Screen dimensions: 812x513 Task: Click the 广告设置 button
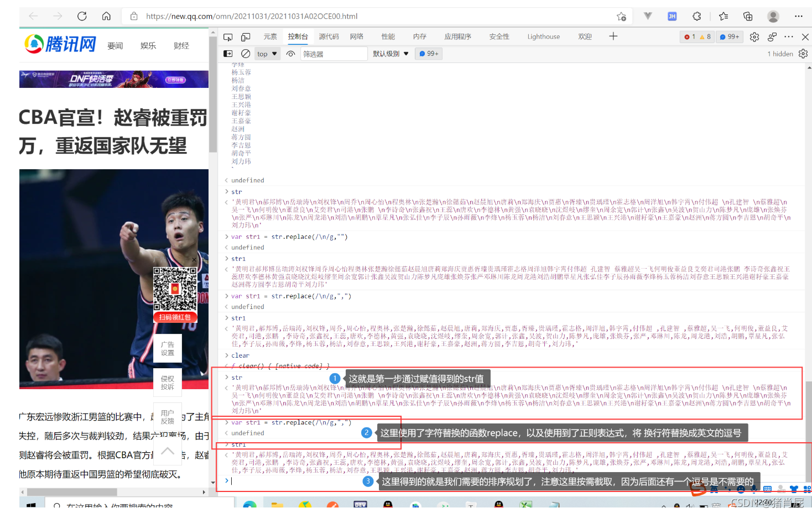pos(168,349)
